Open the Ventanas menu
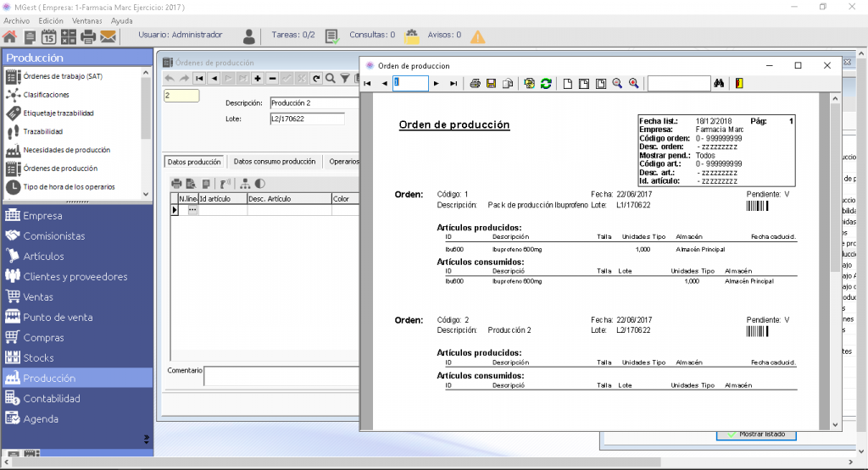Viewport: 868px width, 470px height. pyautogui.click(x=87, y=20)
